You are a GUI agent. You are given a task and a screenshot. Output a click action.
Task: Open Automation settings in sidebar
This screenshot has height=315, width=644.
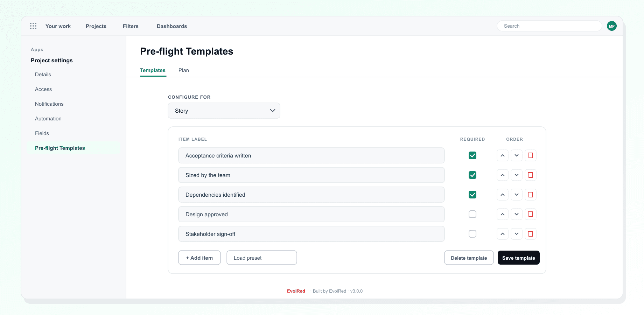(x=48, y=119)
